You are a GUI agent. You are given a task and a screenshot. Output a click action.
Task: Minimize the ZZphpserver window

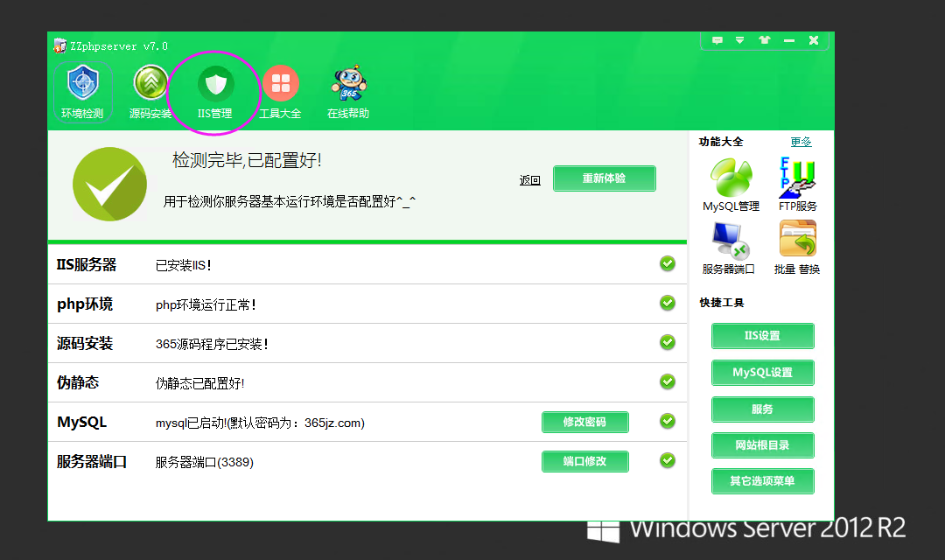pos(789,40)
